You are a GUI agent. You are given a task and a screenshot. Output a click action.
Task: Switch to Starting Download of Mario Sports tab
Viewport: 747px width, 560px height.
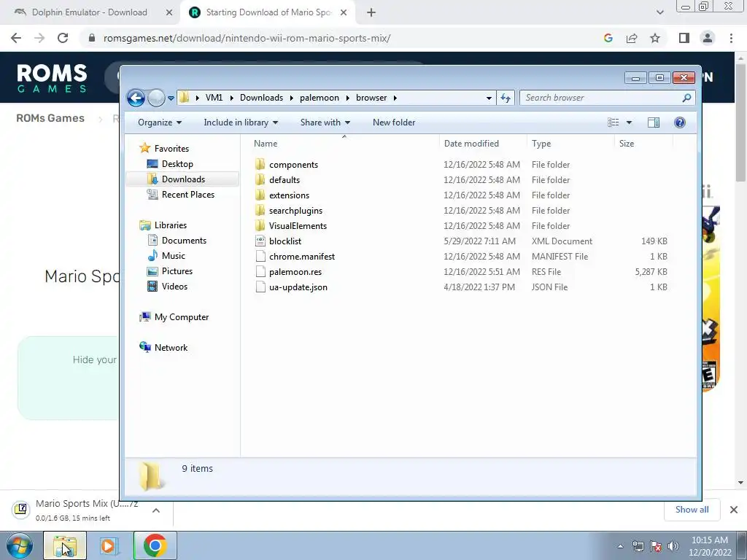click(268, 12)
